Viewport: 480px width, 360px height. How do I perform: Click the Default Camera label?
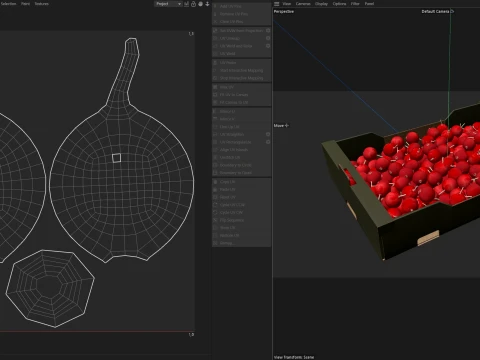tap(435, 11)
